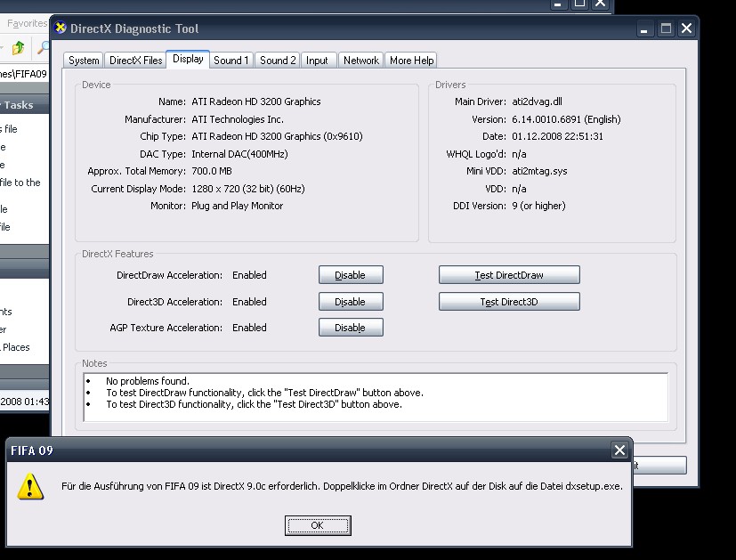This screenshot has height=560, width=736.
Task: Click the 'ATI Radeon HD 3200 Graphics' name value
Action: [255, 101]
